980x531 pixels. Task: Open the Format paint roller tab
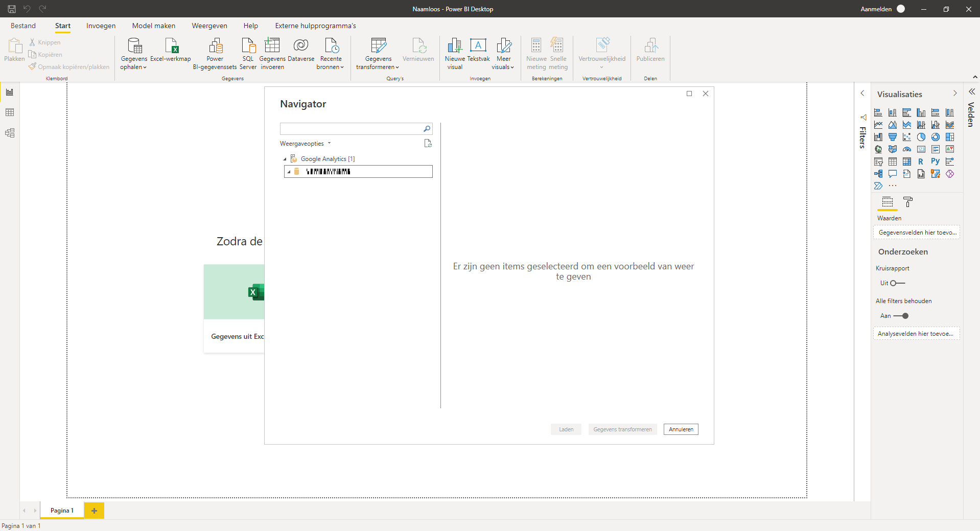tap(908, 202)
